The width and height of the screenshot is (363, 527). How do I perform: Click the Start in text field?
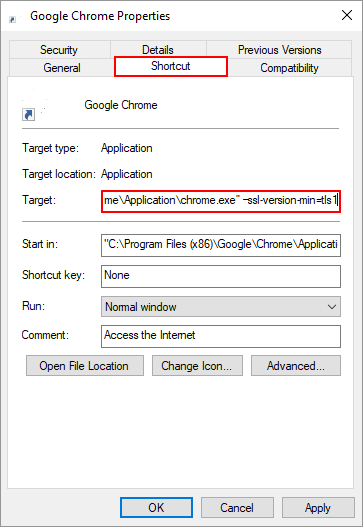pyautogui.click(x=221, y=245)
